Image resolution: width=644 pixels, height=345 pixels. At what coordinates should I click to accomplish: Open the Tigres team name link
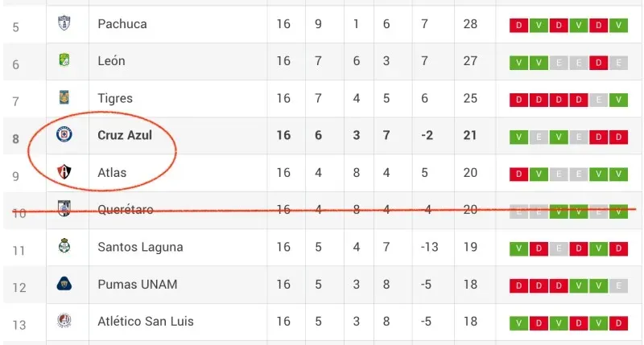(x=115, y=98)
